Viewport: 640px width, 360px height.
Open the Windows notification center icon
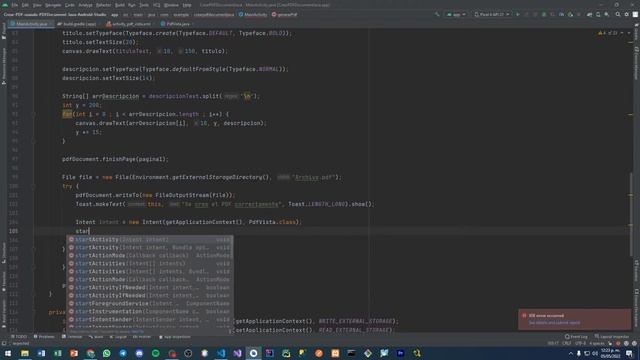point(629,353)
